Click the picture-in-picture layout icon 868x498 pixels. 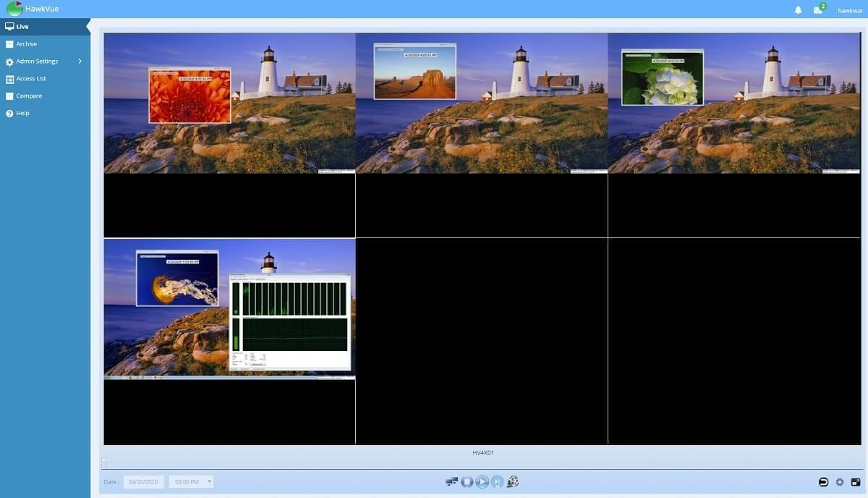[x=856, y=482]
